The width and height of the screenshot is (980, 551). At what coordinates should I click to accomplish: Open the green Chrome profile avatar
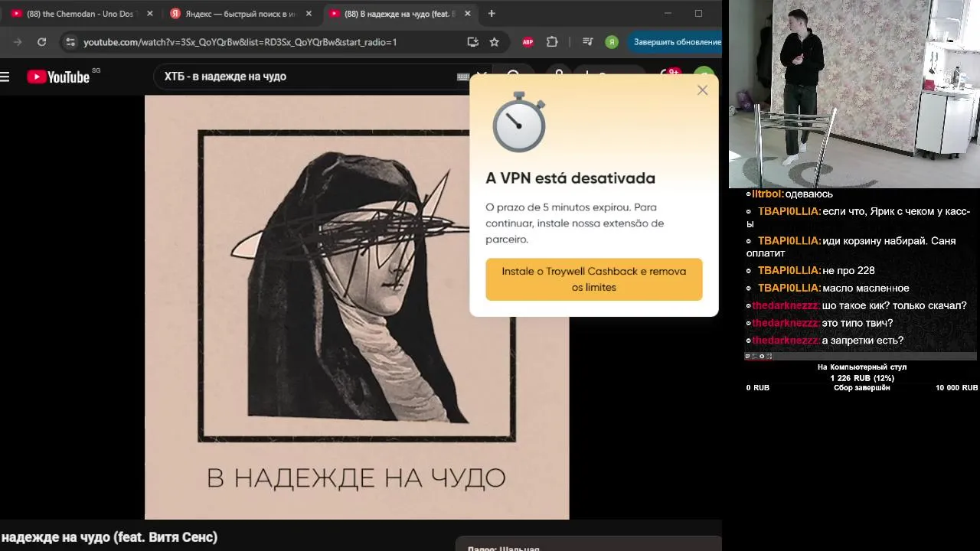tap(611, 42)
